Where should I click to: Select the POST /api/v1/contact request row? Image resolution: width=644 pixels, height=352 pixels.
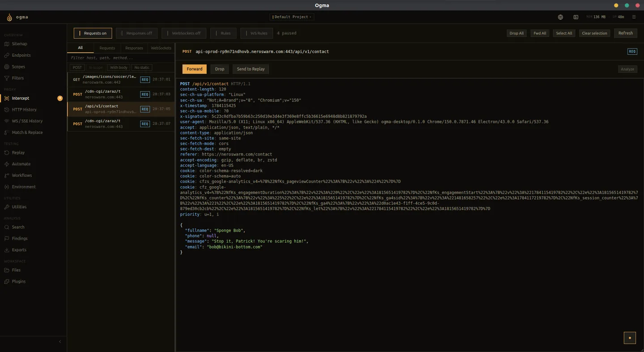tap(121, 109)
